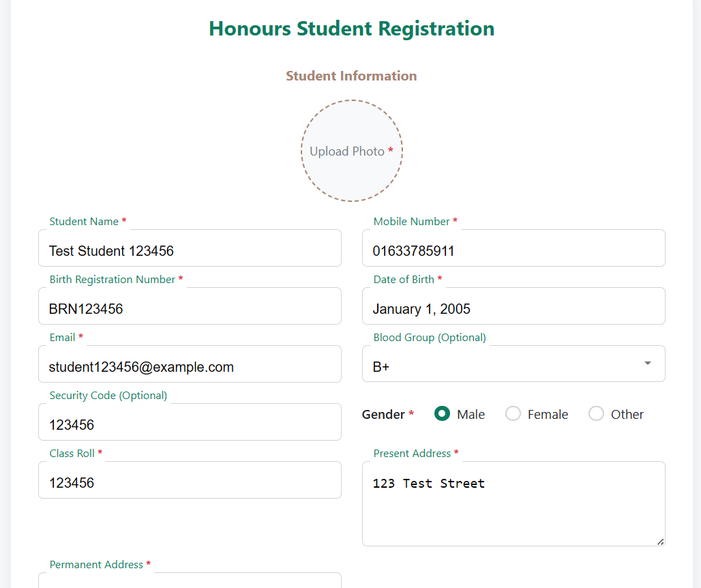Click inside the Present Address textarea

coord(513,505)
